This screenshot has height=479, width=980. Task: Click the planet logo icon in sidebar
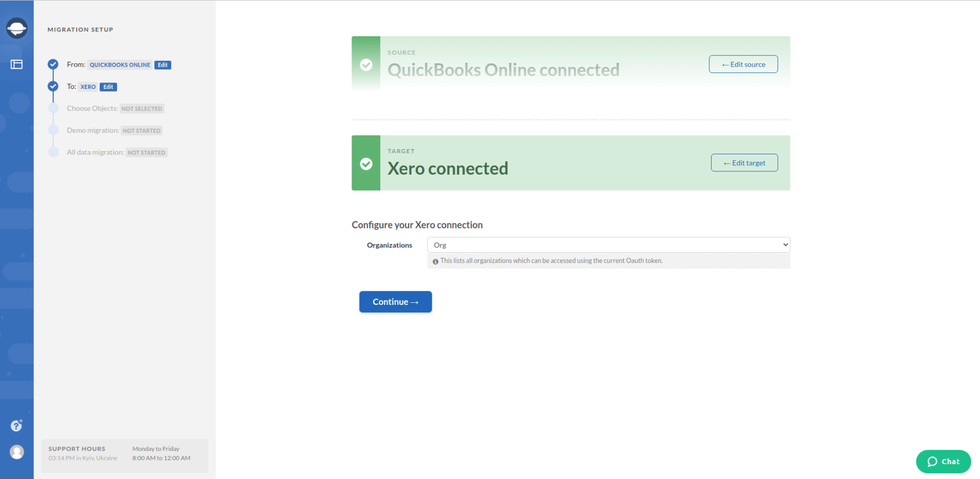pyautogui.click(x=17, y=28)
